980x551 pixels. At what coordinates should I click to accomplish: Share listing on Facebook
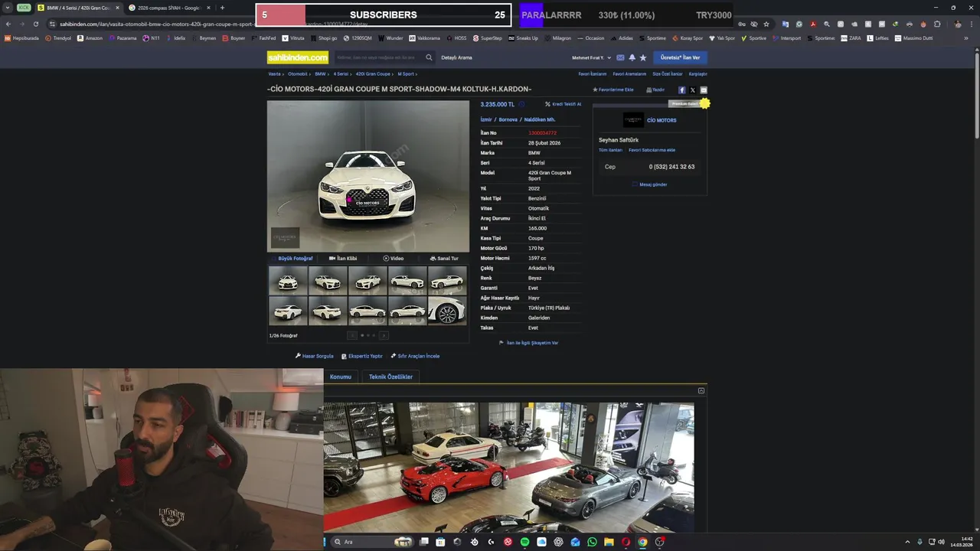tap(682, 90)
